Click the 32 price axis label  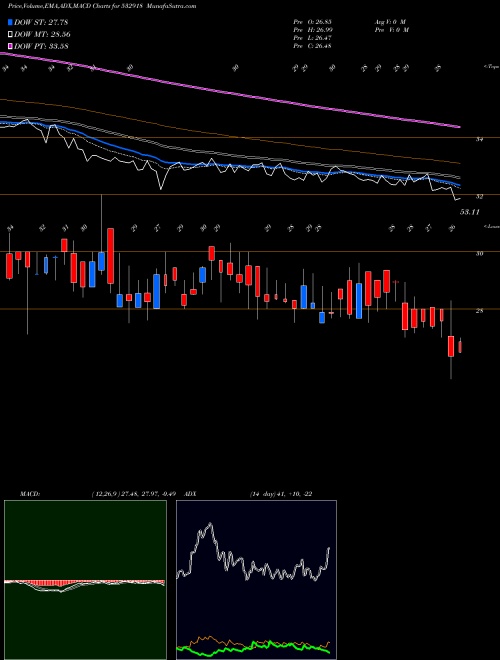click(479, 197)
